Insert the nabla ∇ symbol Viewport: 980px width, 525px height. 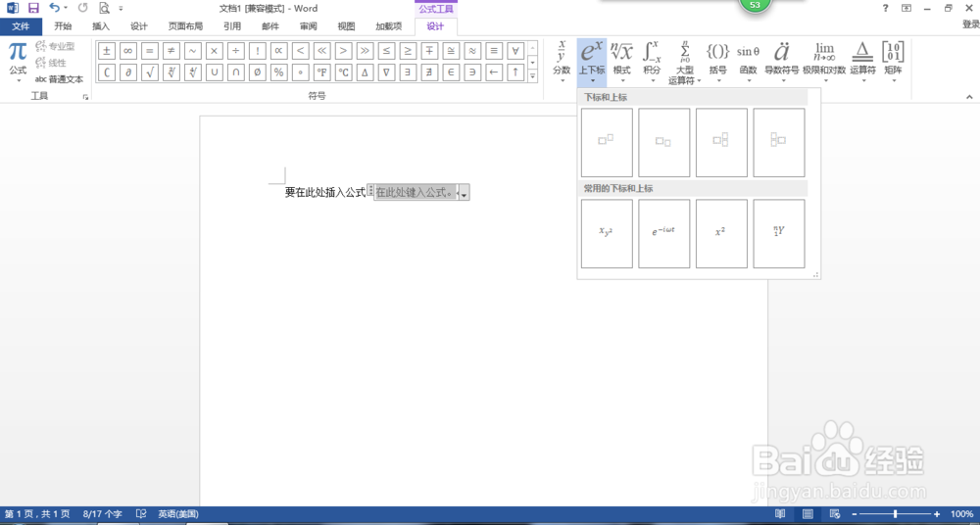pos(386,72)
